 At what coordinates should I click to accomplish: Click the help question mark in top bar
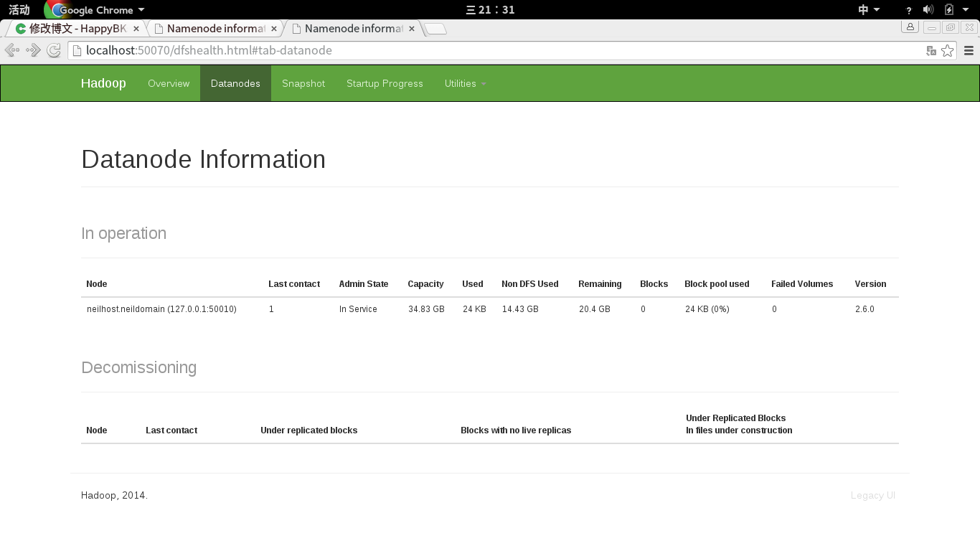(x=909, y=10)
